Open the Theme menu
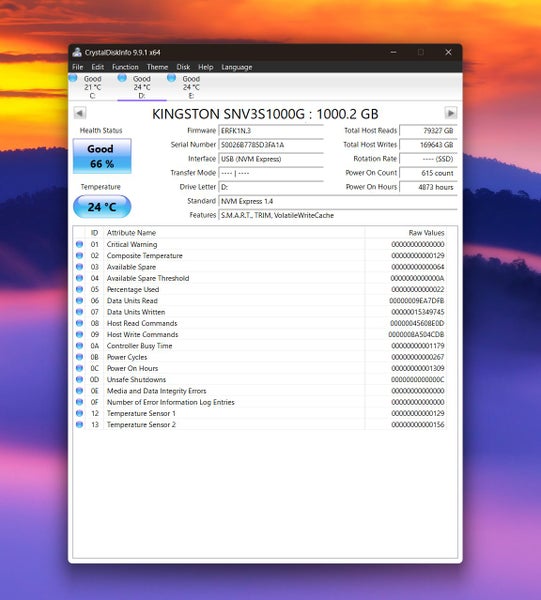Viewport: 541px width, 600px height. coord(157,67)
